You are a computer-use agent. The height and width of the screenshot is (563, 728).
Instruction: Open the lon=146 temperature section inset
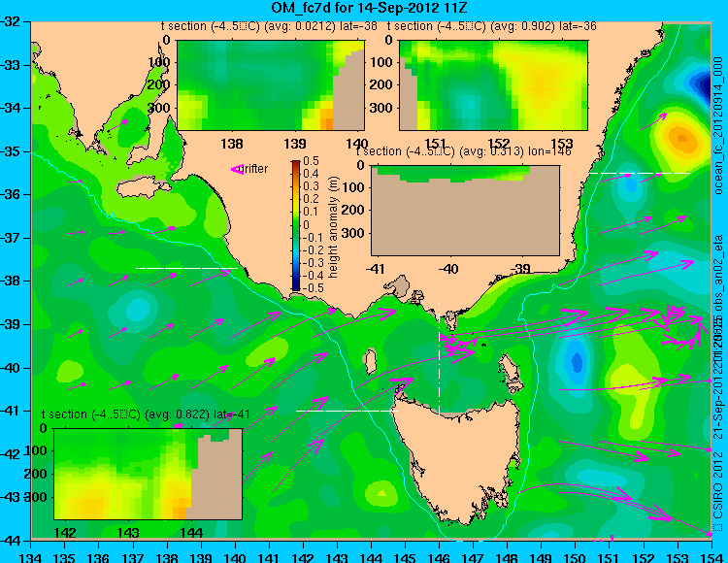(x=465, y=211)
